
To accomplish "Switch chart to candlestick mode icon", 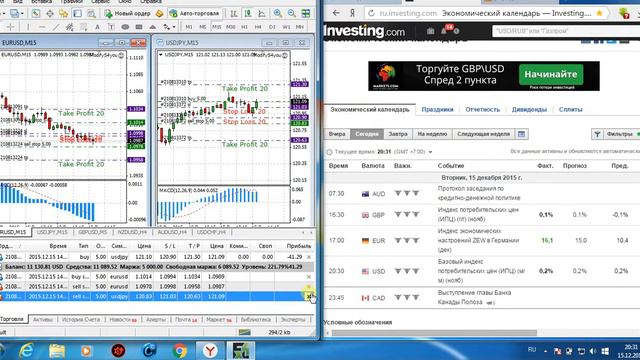I will [248, 13].
